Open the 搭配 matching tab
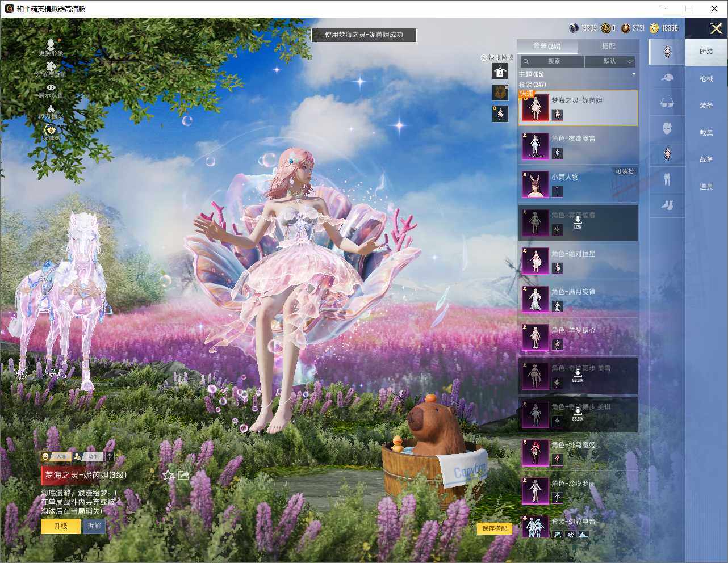This screenshot has height=563, width=728. point(608,46)
